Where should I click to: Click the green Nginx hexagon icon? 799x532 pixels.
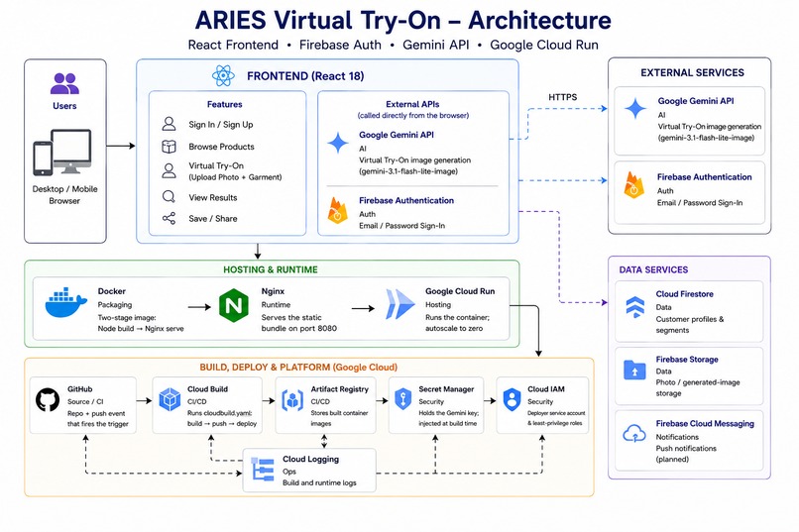[234, 305]
